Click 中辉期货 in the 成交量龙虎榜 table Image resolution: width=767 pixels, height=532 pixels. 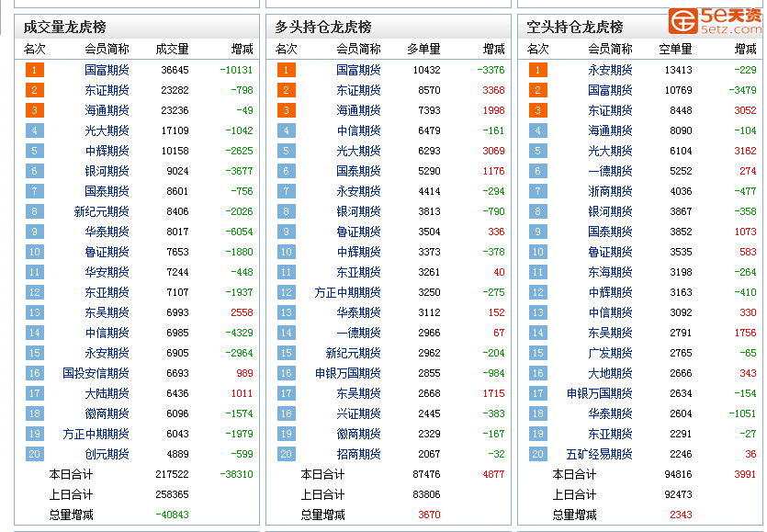(107, 151)
